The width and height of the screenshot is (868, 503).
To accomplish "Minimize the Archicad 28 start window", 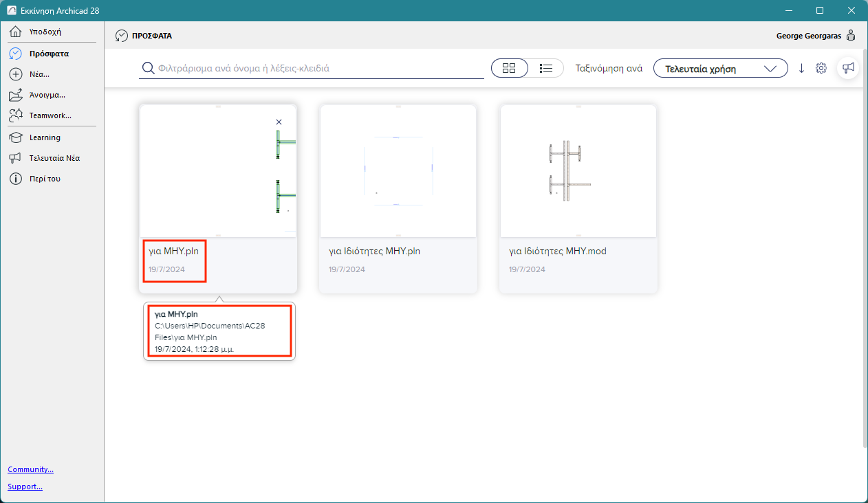I will point(788,10).
